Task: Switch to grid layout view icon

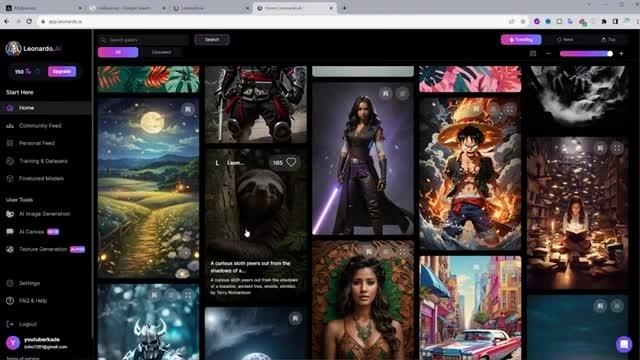Action: (533, 53)
